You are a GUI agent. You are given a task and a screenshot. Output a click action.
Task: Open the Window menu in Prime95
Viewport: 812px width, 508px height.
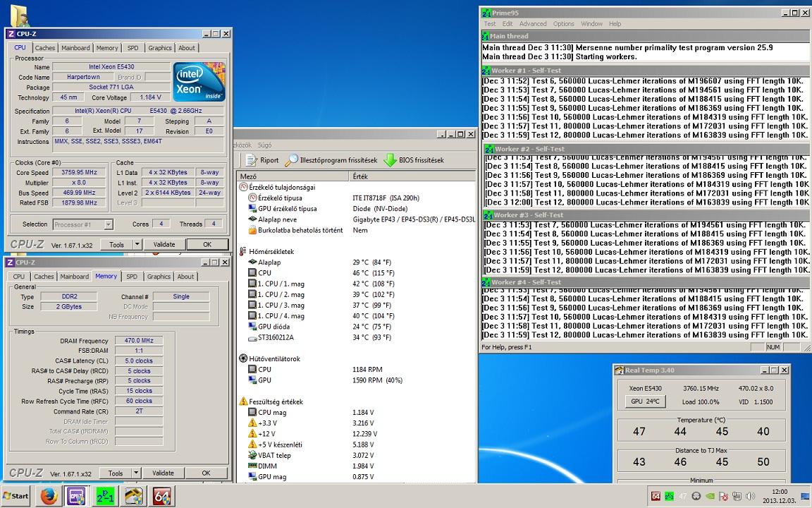click(x=591, y=24)
